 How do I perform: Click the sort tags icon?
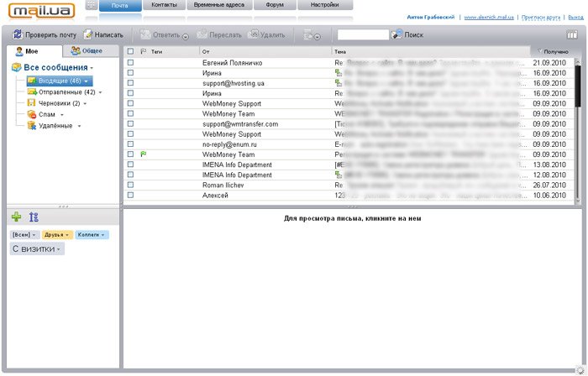34,217
